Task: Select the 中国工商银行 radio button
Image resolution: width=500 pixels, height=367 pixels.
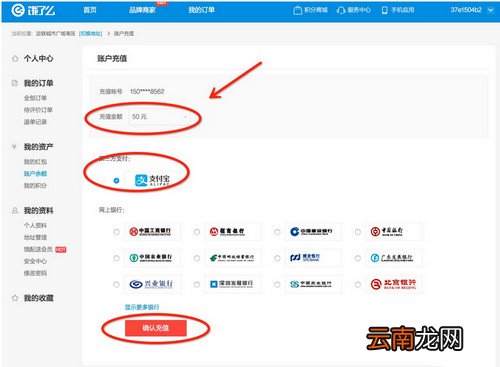Action: (x=116, y=232)
